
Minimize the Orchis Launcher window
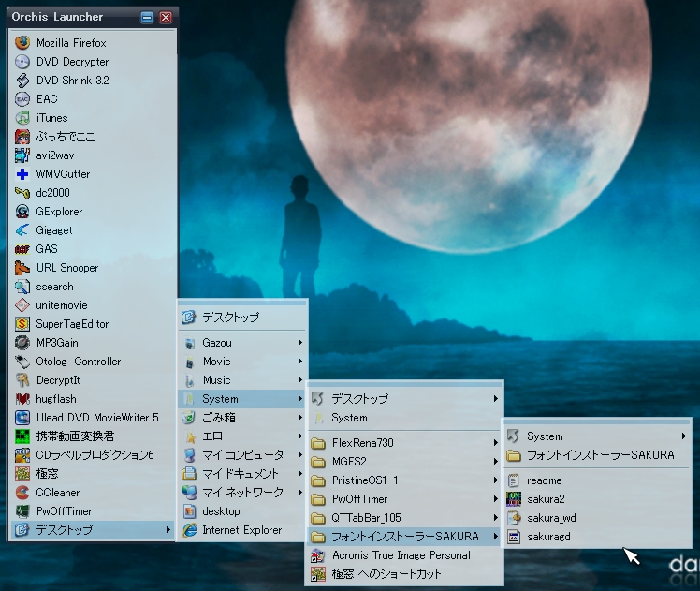click(x=146, y=18)
